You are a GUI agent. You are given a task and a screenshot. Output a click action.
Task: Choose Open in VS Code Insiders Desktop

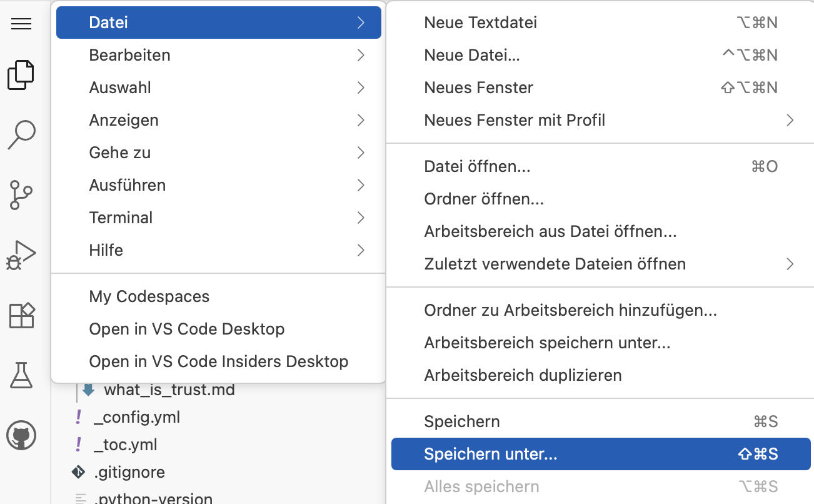pos(219,361)
